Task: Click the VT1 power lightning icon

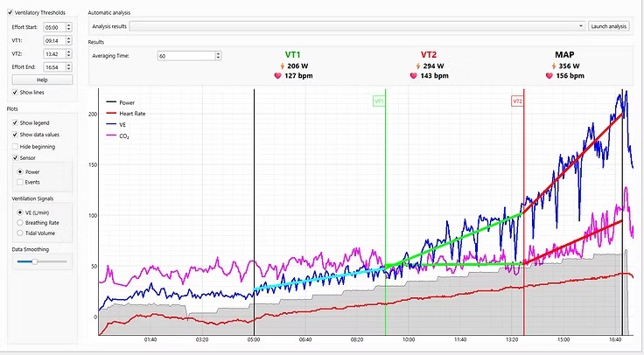Action: [x=282, y=66]
